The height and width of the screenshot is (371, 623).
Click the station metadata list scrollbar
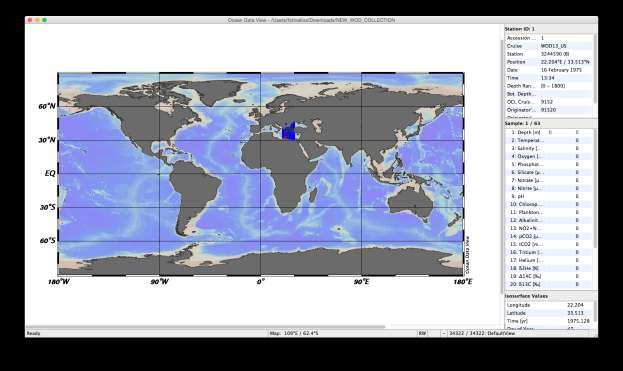[595, 70]
